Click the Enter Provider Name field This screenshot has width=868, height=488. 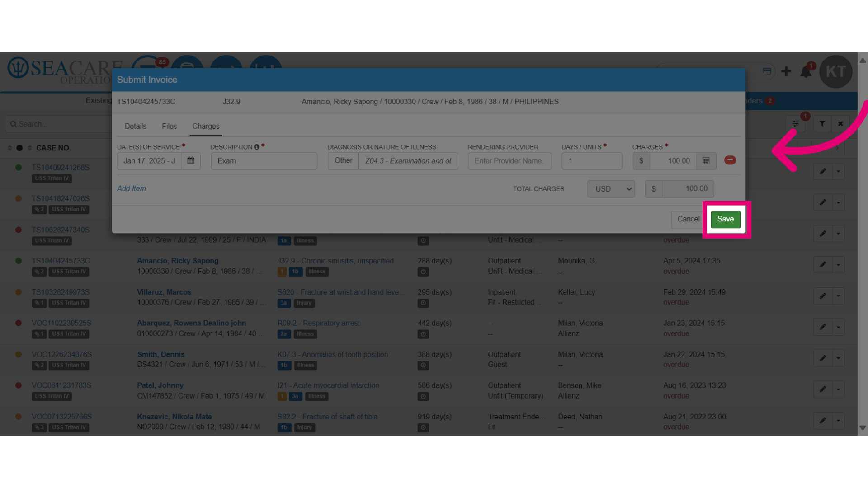(x=509, y=161)
